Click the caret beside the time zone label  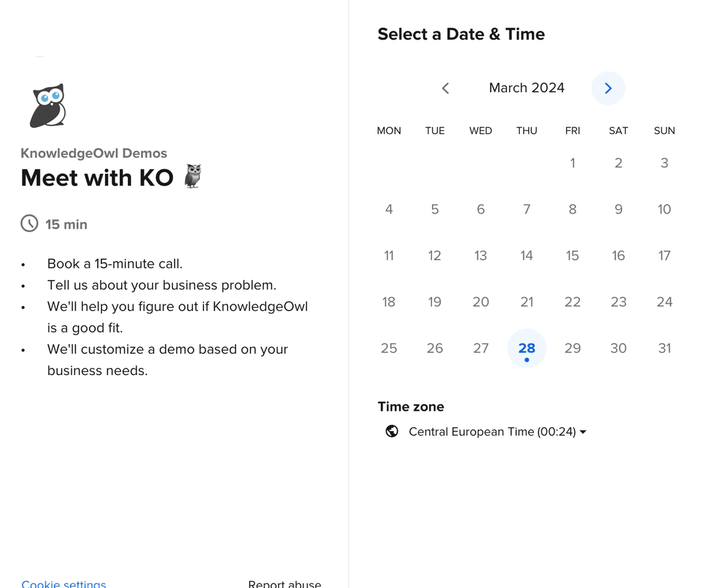(x=583, y=431)
